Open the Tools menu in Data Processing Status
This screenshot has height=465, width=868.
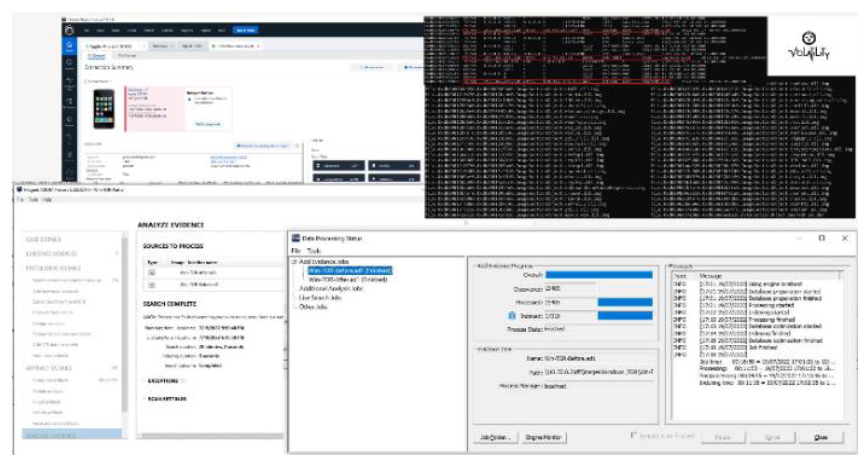pos(313,251)
